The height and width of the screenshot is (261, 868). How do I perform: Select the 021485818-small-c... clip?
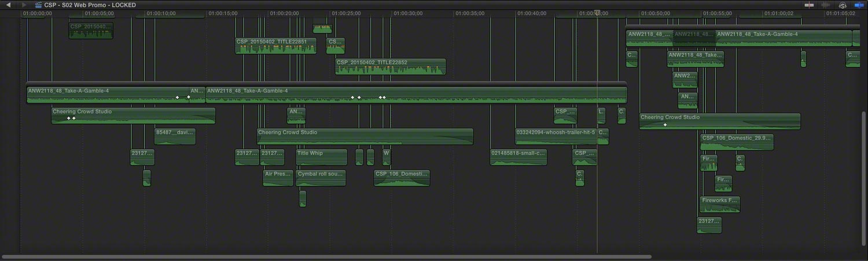[518, 157]
